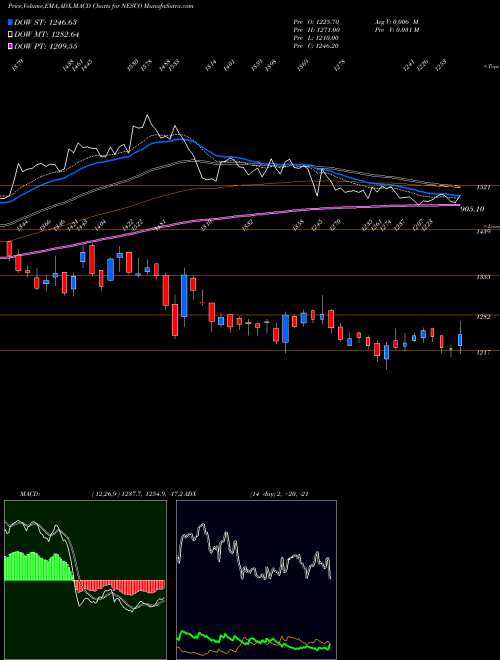
Task: Click the '<Tops' marker label
Action: tap(491, 67)
